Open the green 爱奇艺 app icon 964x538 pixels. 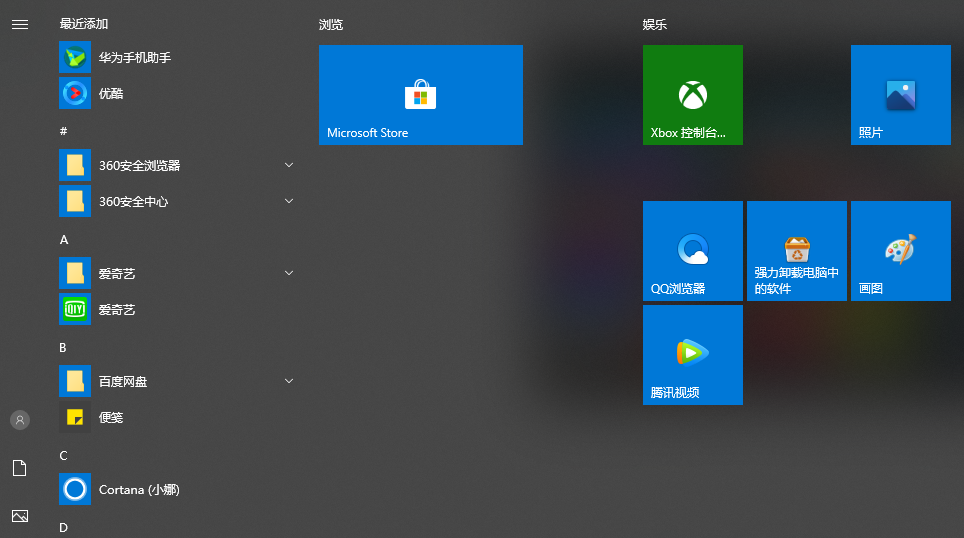point(116,310)
